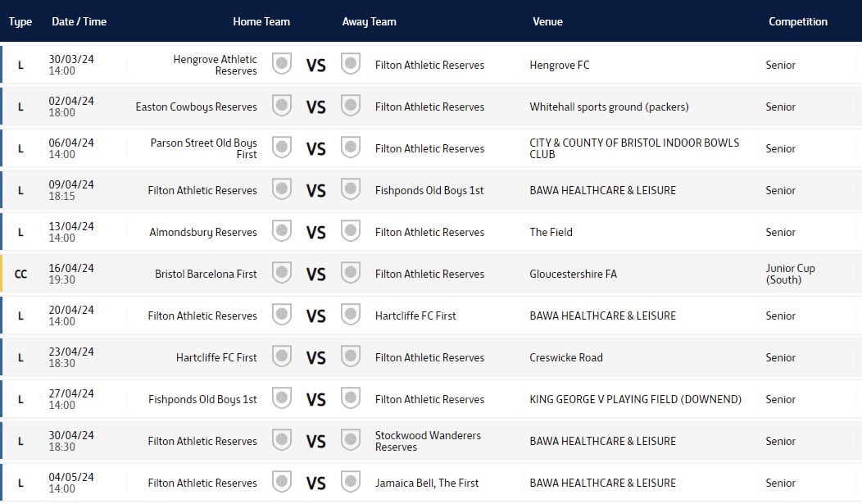
Task: Click home badge in the 04/05/24 fixture row
Action: click(x=282, y=482)
